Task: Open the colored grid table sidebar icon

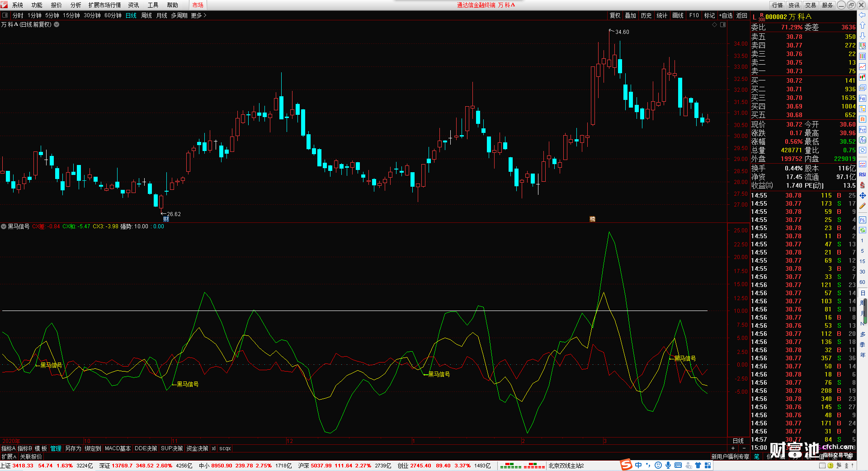Action: [x=863, y=57]
